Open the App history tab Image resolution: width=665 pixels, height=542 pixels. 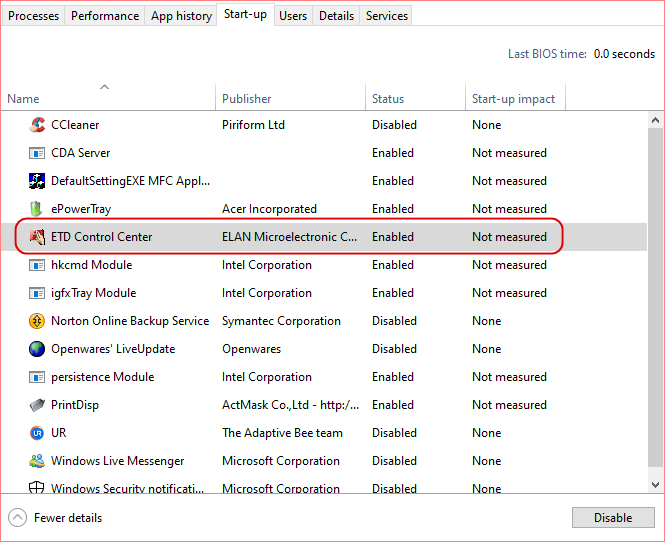click(x=181, y=16)
